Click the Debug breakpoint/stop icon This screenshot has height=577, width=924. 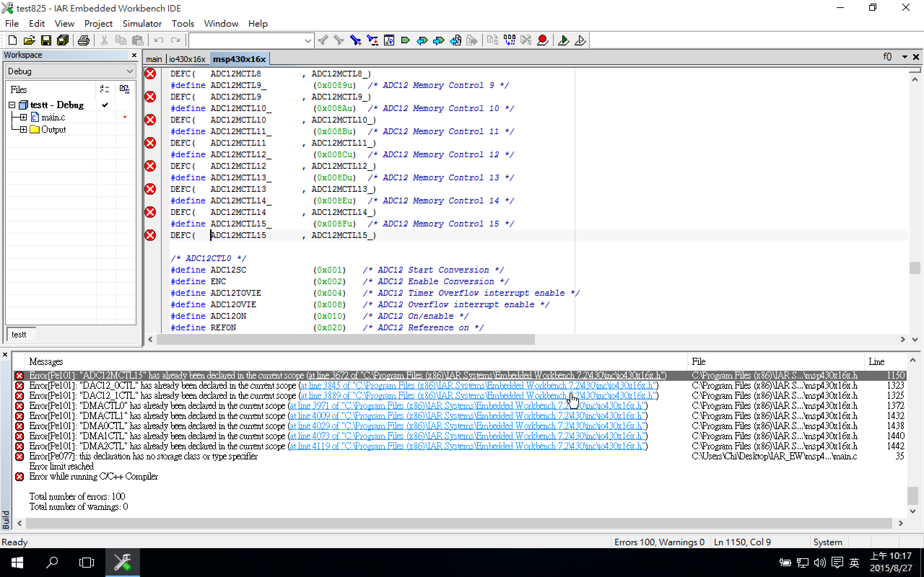click(x=544, y=40)
